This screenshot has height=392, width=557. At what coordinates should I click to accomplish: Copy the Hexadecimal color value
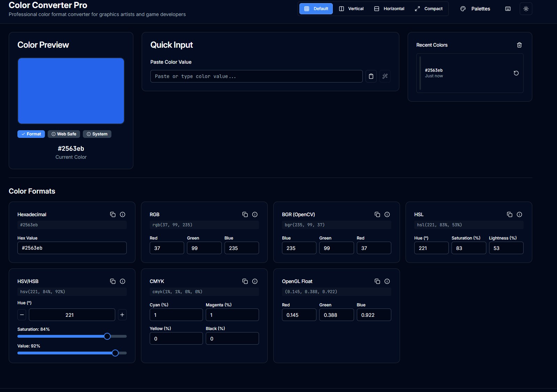pos(113,214)
